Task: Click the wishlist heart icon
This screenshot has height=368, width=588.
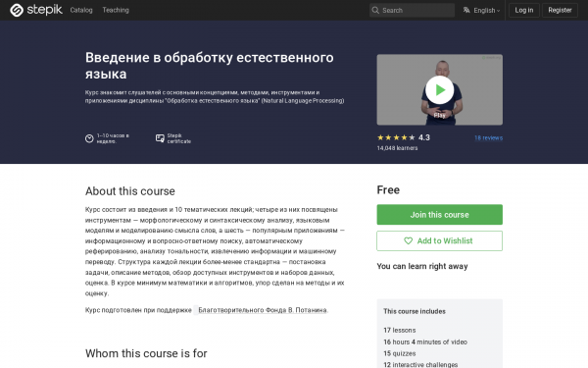Action: 408,241
